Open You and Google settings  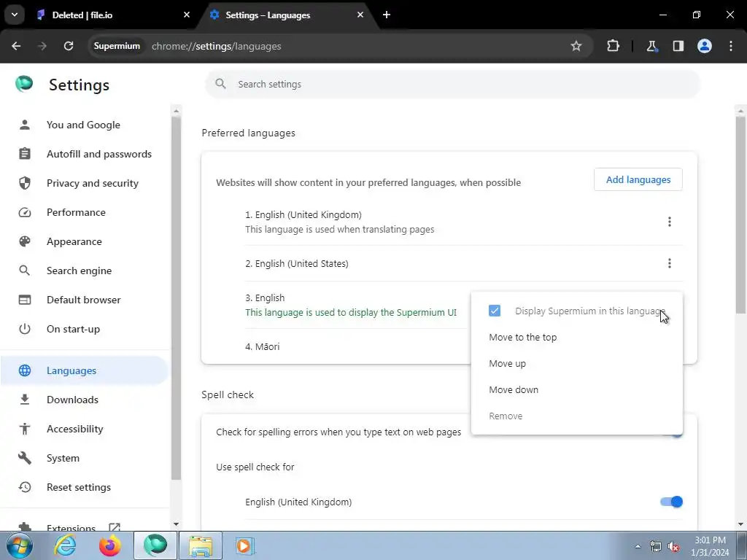pyautogui.click(x=83, y=125)
